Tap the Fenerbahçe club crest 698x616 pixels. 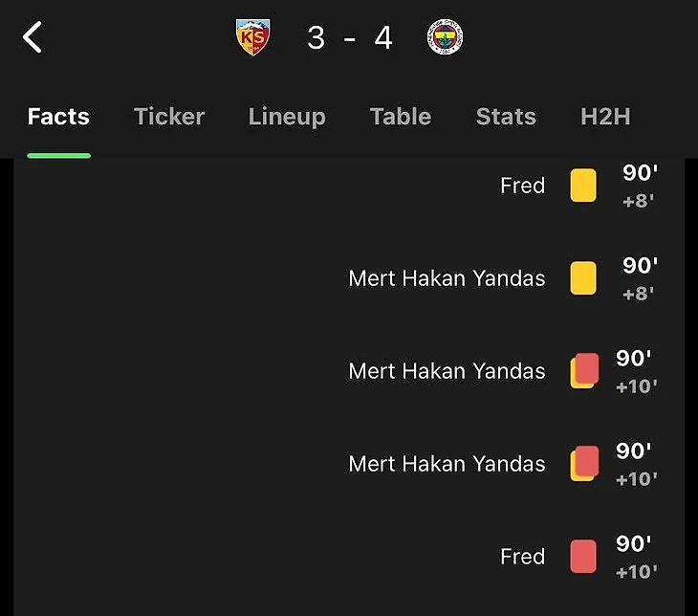click(x=444, y=38)
